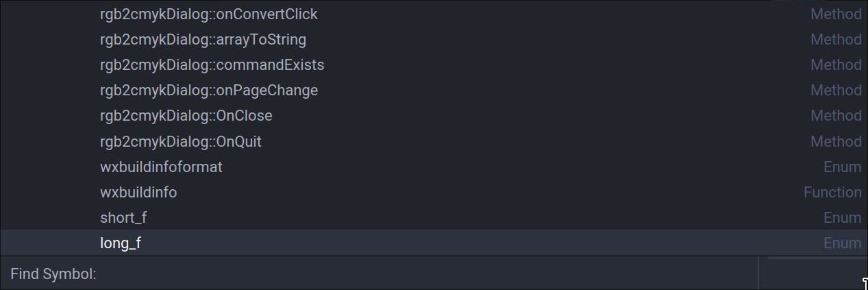The image size is (868, 290).
Task: Click inside the Find Symbol input field
Action: pos(425,274)
